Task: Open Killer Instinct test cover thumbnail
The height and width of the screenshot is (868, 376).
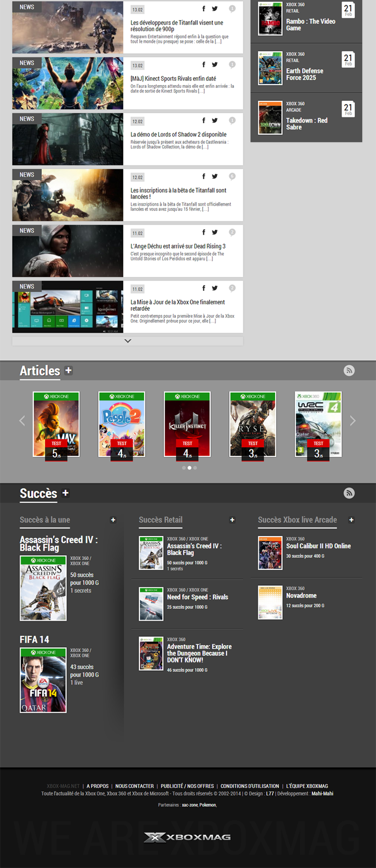Action: click(187, 424)
